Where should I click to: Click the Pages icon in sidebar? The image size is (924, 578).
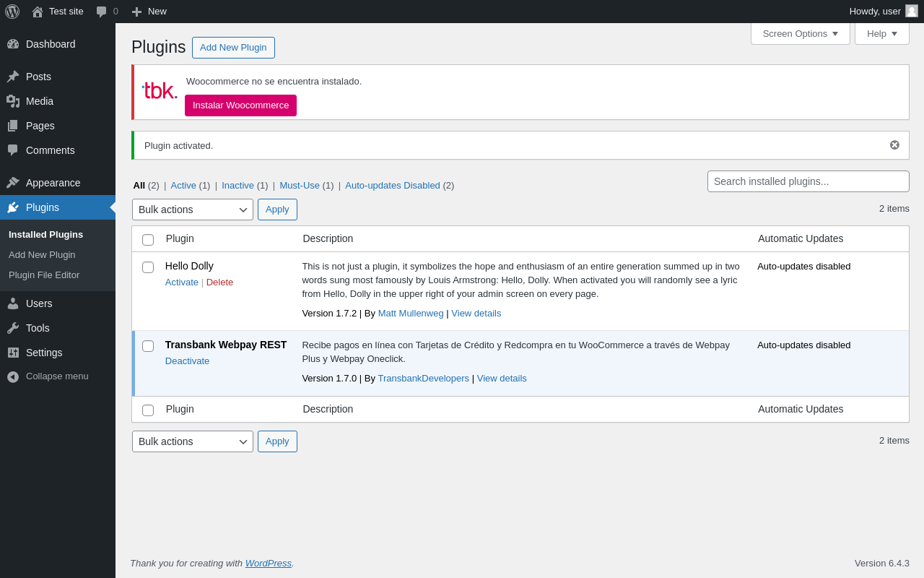(13, 126)
